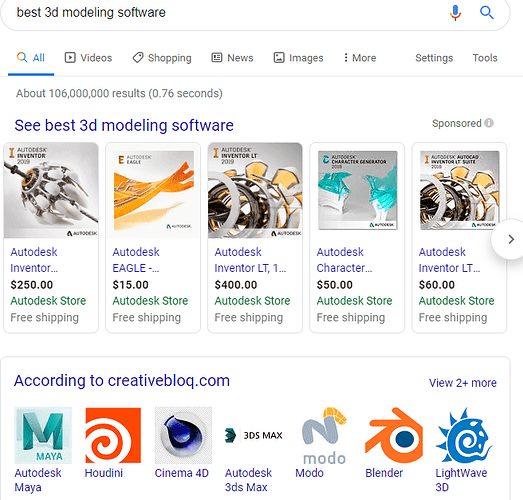Switch to the Shopping tab
The width and height of the screenshot is (523, 500).
162,58
